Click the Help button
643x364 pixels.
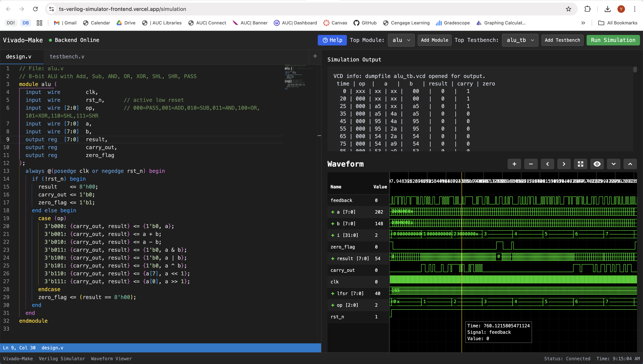pos(332,40)
